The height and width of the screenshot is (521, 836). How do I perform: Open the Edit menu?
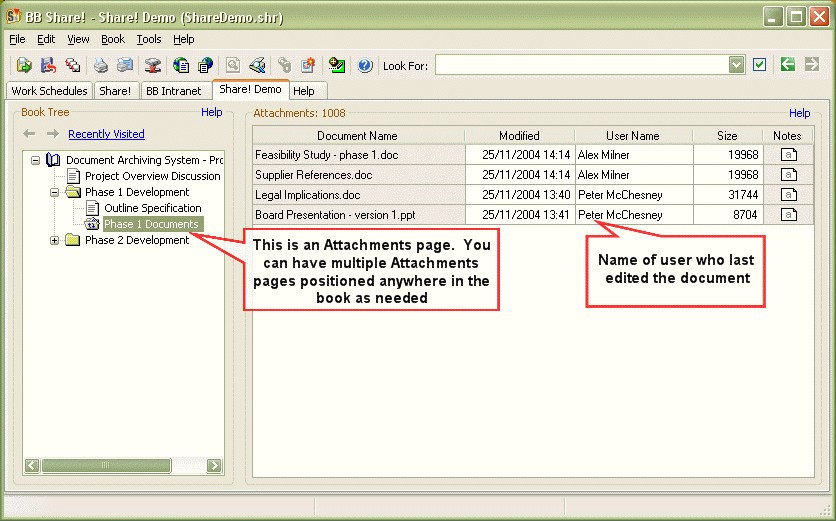point(46,39)
